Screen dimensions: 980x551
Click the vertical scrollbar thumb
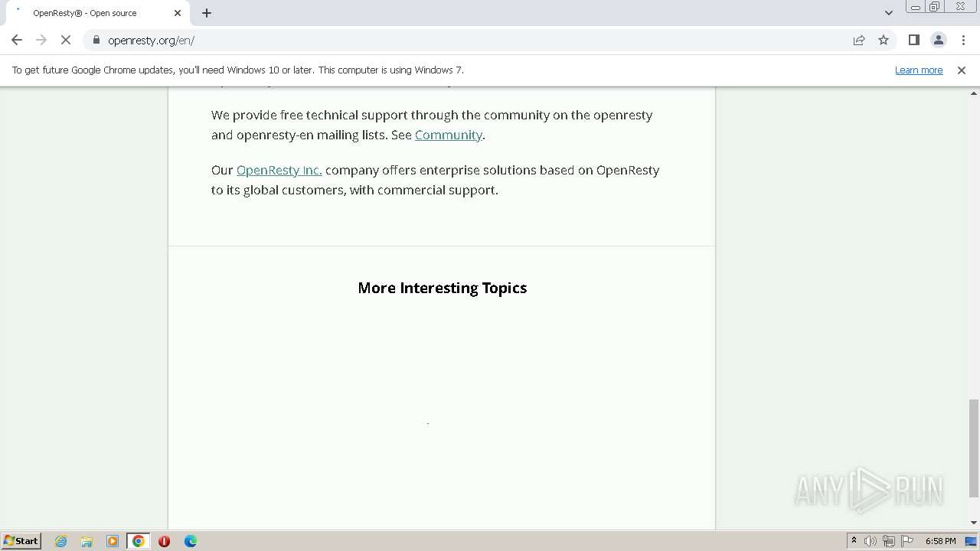point(974,448)
